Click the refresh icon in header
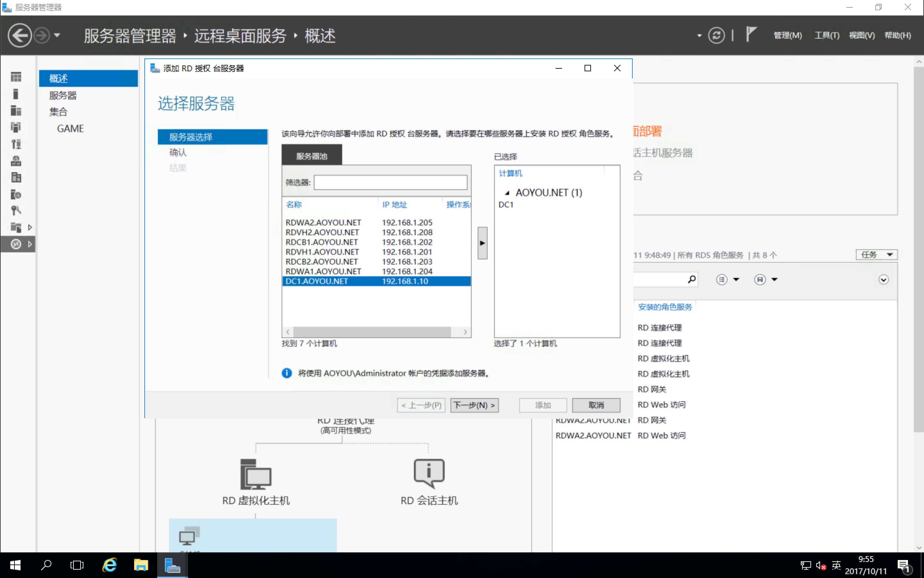The height and width of the screenshot is (578, 924). (716, 36)
